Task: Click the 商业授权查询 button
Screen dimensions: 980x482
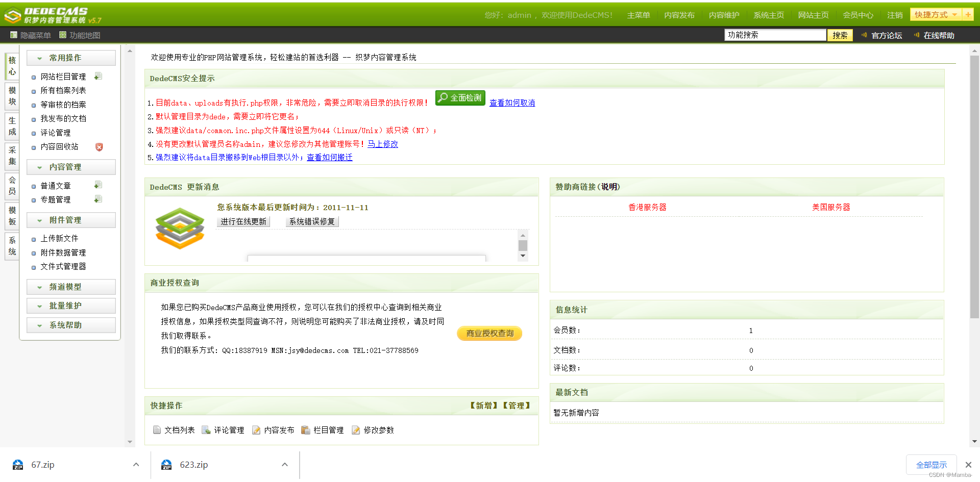Action: [x=489, y=333]
